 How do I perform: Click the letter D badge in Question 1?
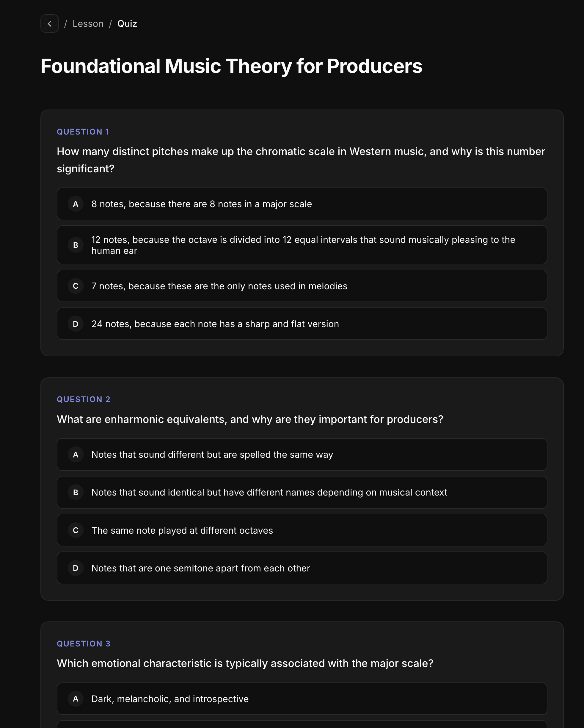pos(76,324)
